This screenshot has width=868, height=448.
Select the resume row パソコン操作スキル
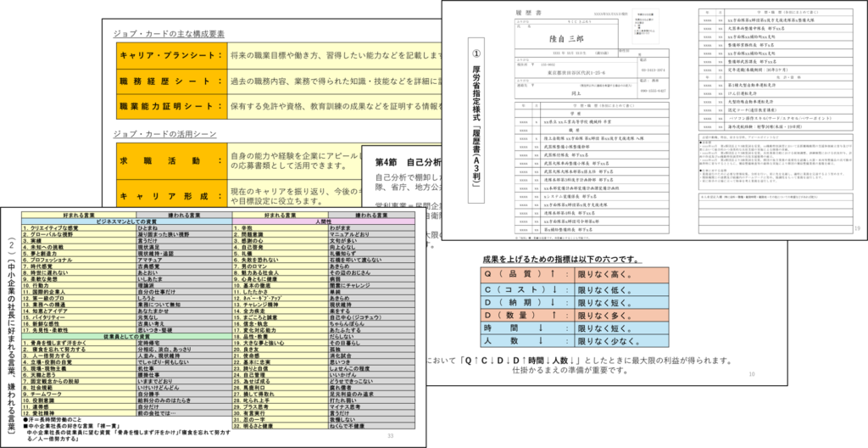(x=776, y=119)
